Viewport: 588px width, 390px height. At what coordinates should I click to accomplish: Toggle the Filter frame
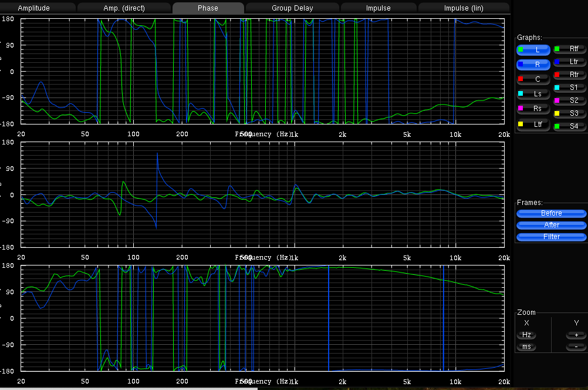[x=551, y=237]
